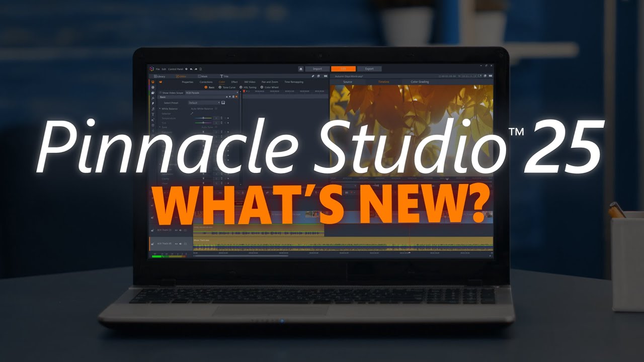Click the T titles sidebar icon
This screenshot has width=644, height=362.
point(153,115)
